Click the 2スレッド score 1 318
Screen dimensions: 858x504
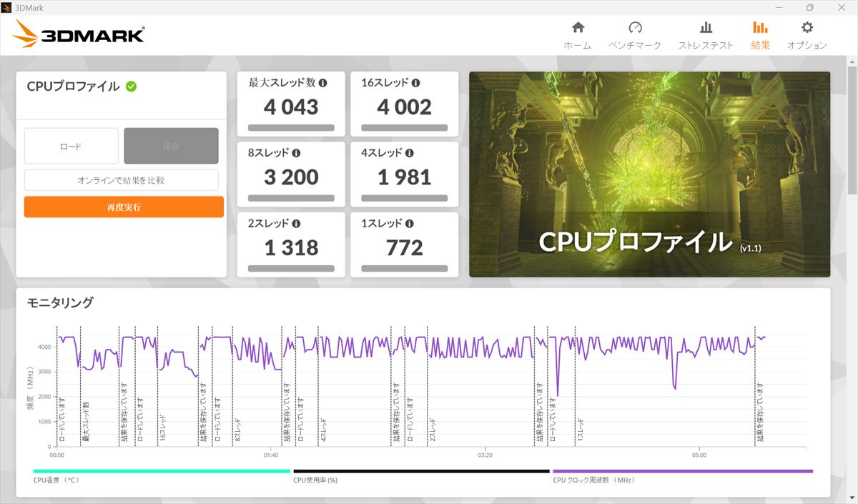click(x=291, y=247)
